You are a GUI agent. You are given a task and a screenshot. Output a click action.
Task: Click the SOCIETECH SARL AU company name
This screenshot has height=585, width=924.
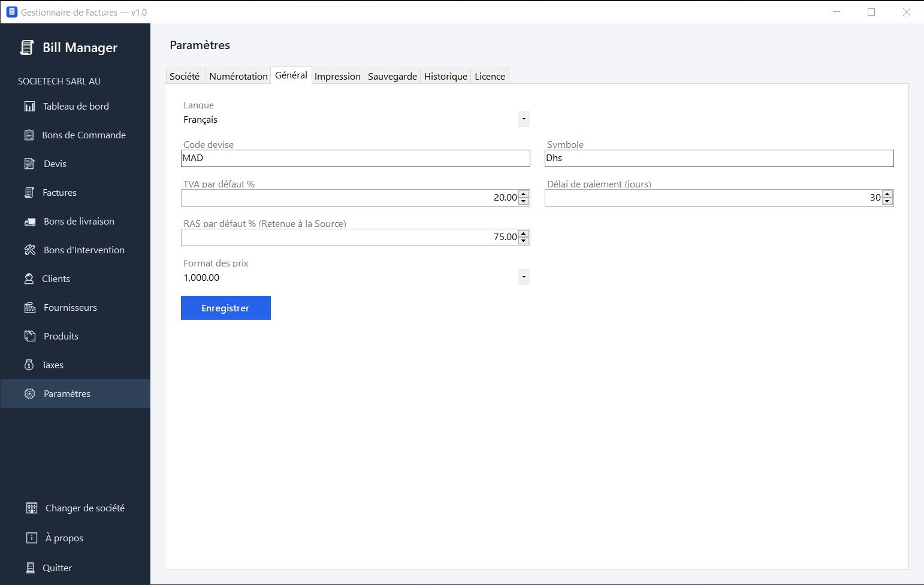click(x=59, y=81)
